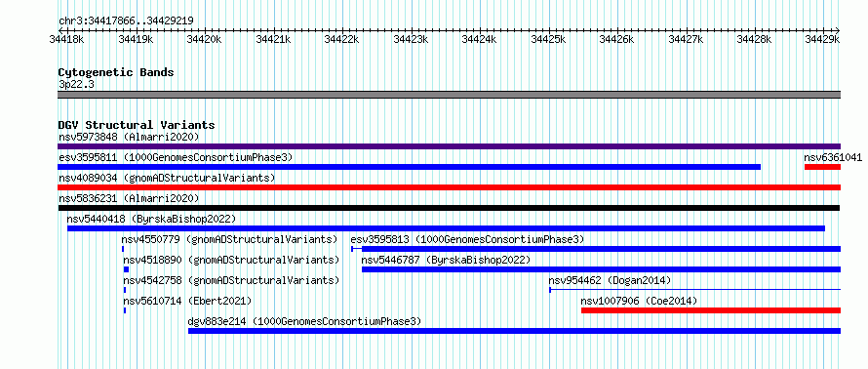Click the 34421k ruler position
The width and height of the screenshot is (868, 369).
[273, 39]
